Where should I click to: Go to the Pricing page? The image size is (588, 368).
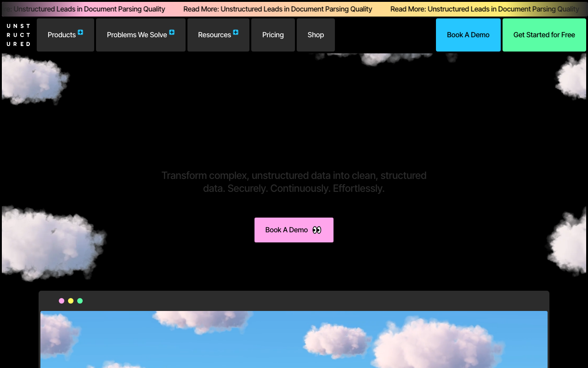pos(273,35)
